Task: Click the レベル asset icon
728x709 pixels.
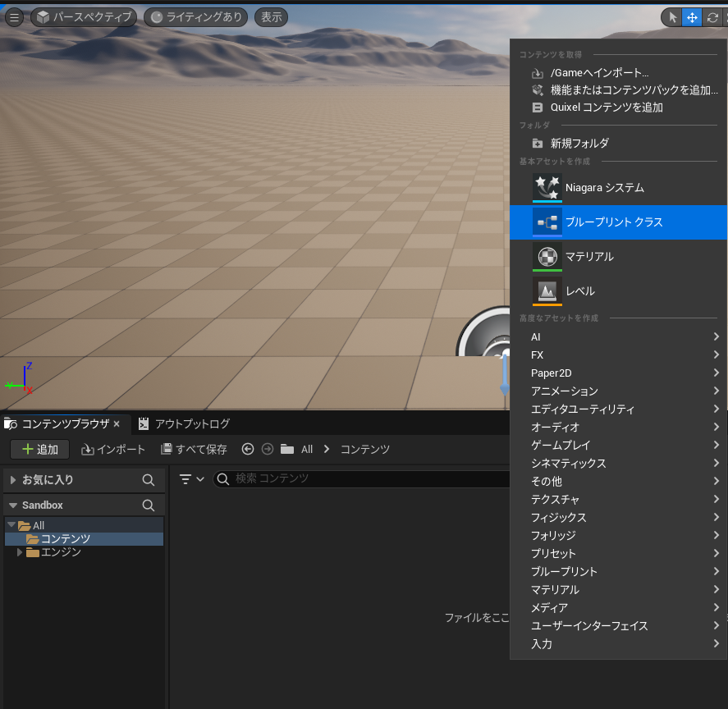Action: point(547,290)
